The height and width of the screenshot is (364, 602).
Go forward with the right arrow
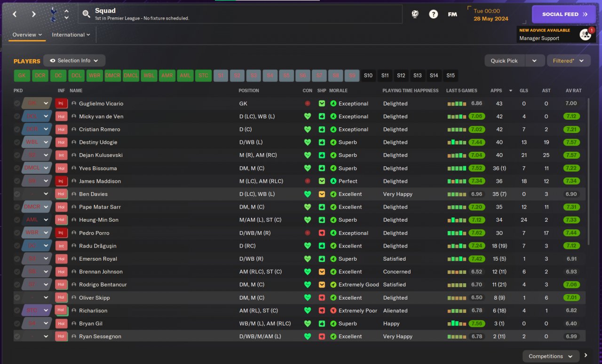coord(33,14)
